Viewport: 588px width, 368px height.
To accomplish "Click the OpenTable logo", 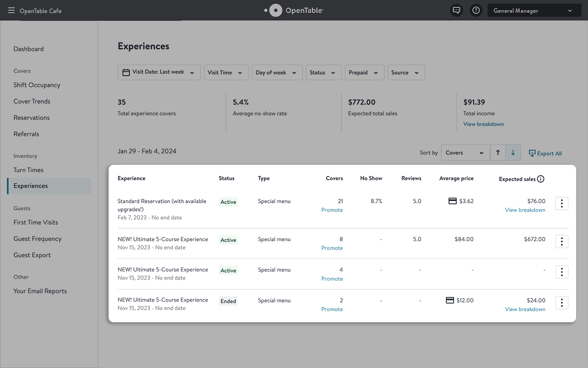I will click(294, 10).
